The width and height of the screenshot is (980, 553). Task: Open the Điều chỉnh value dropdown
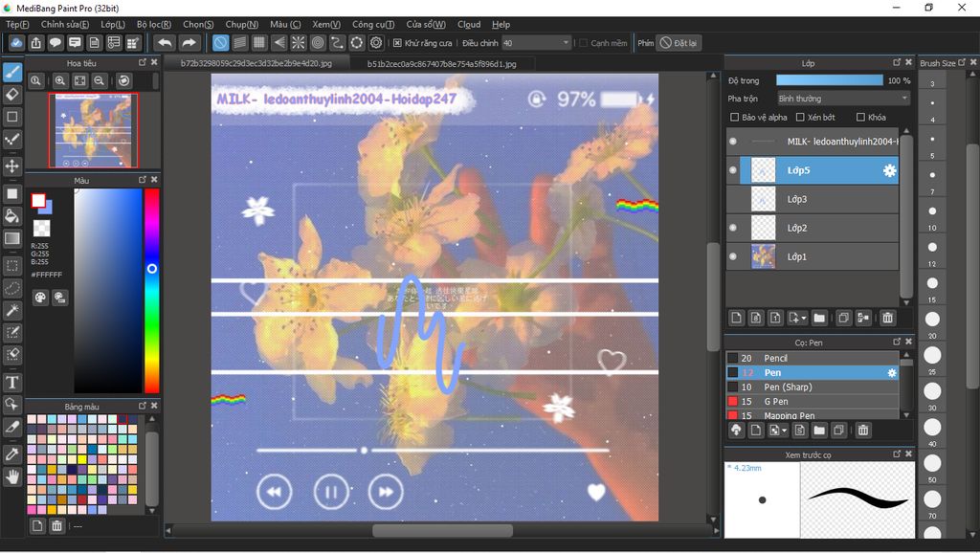click(x=537, y=43)
